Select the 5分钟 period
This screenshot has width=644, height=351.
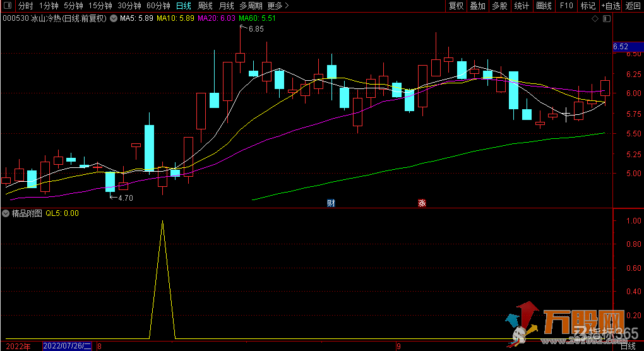coord(73,6)
